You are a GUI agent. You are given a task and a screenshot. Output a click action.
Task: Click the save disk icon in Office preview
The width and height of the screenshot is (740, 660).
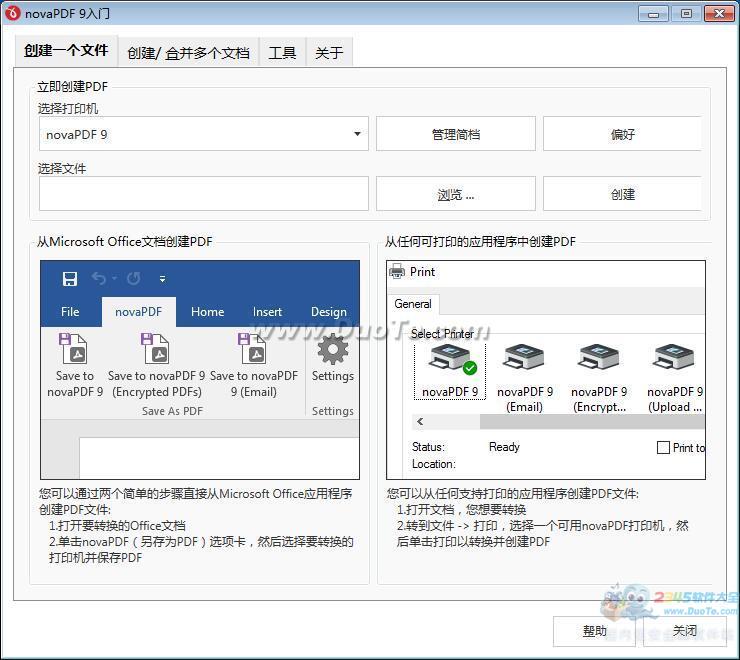click(x=70, y=279)
